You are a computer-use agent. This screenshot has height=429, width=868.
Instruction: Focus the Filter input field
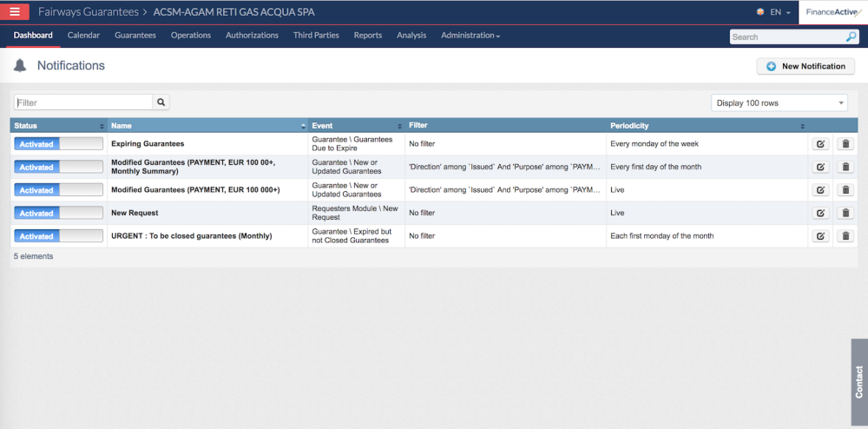click(83, 102)
